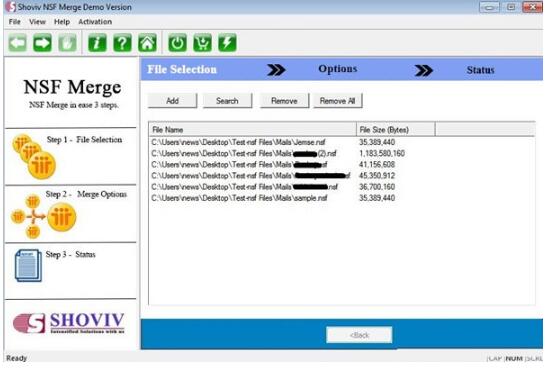
Task: Switch to the File Selection step header
Action: click(x=182, y=69)
